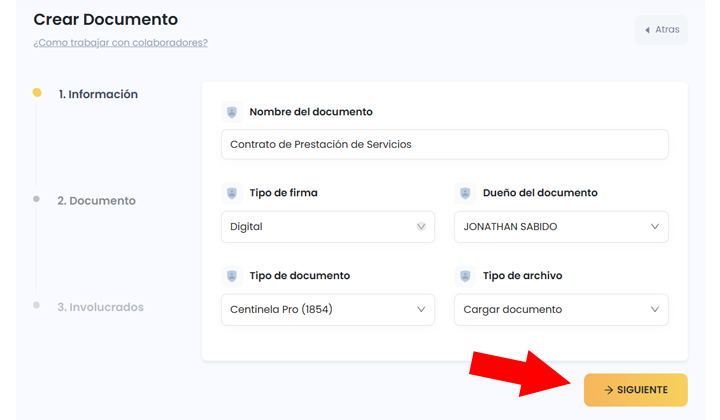Go to the 2. Documento step

point(96,201)
